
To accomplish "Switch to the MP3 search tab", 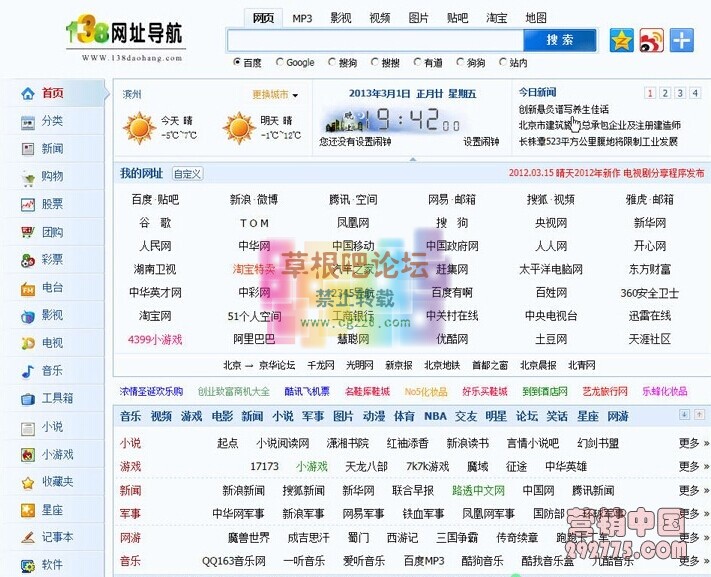I will 302,18.
